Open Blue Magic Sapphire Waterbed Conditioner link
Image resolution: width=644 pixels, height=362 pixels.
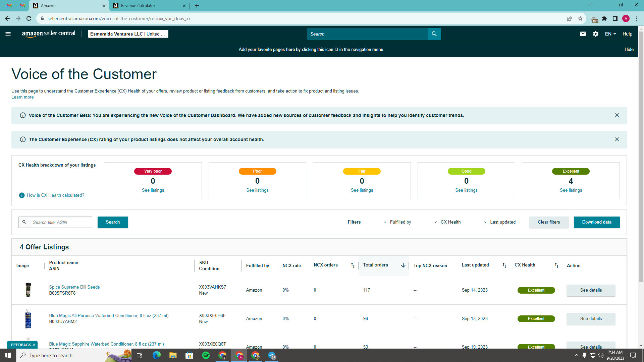click(106, 344)
